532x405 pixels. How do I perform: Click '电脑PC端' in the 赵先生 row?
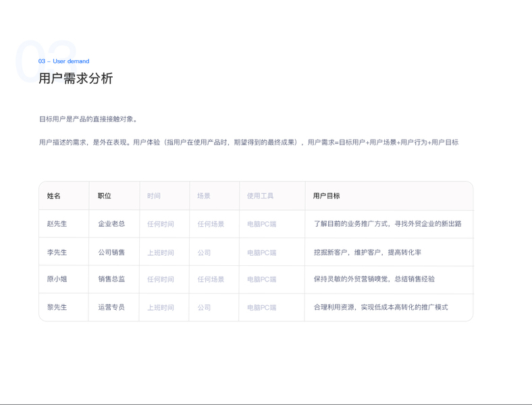click(261, 224)
